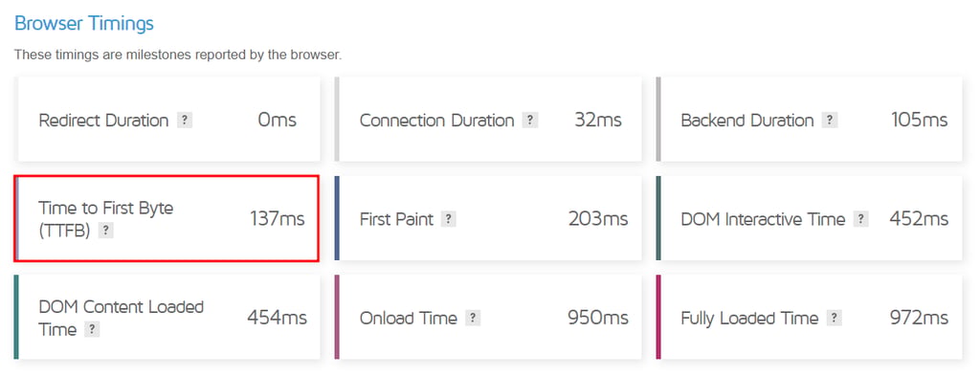This screenshot has height=377, width=980.
Task: Open the Backend Duration help tooltip
Action: (830, 120)
